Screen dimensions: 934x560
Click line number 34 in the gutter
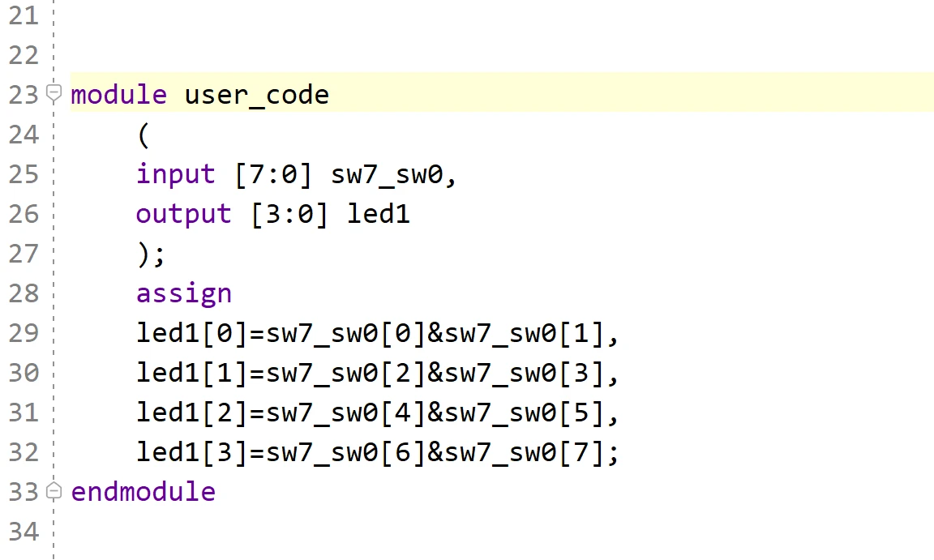point(24,532)
